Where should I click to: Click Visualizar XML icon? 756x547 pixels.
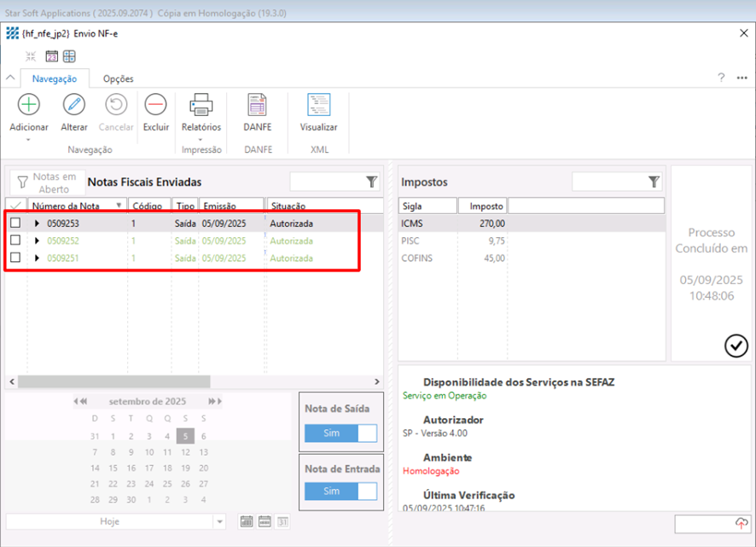pos(318,105)
